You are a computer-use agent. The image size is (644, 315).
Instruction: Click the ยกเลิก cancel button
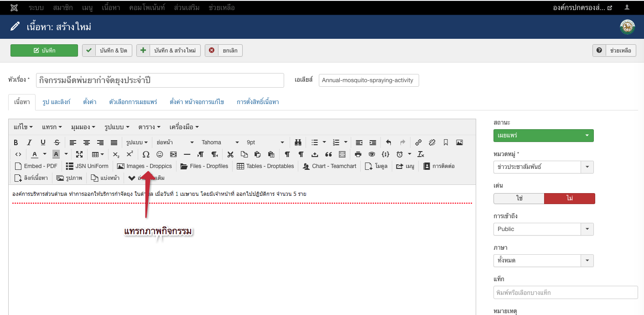(x=223, y=50)
